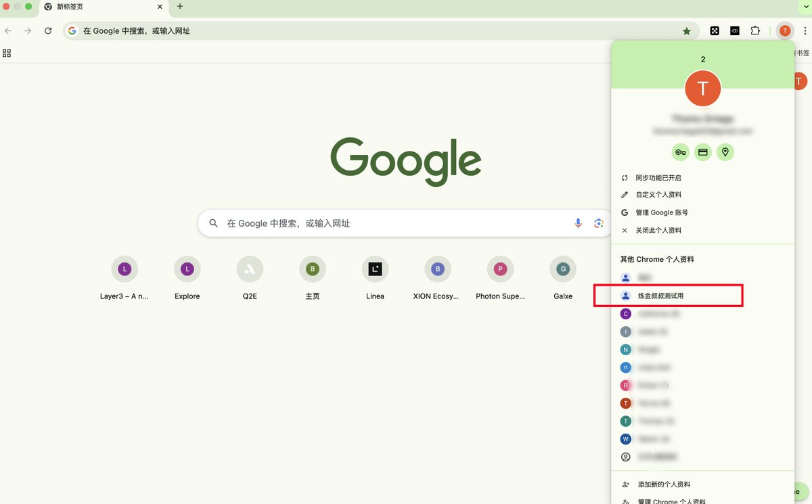Go forward with the arrow button
The height and width of the screenshot is (504, 812).
coord(28,30)
